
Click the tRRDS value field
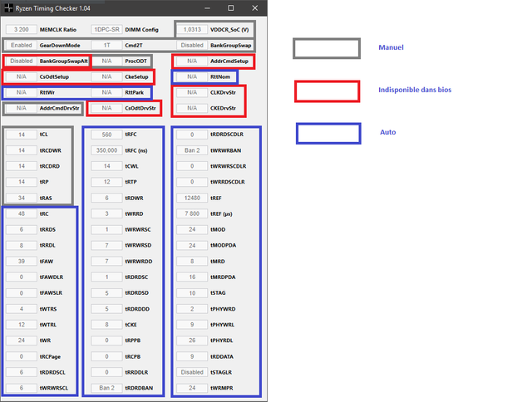click(x=22, y=229)
